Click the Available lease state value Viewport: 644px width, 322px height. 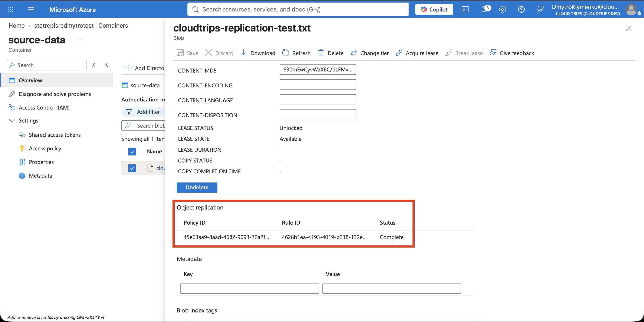coord(290,139)
